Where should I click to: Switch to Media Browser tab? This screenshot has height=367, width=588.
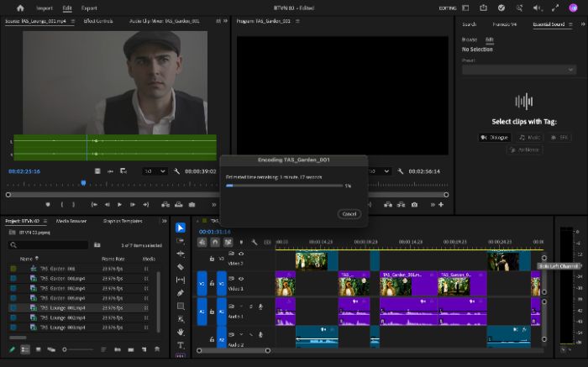pos(71,221)
